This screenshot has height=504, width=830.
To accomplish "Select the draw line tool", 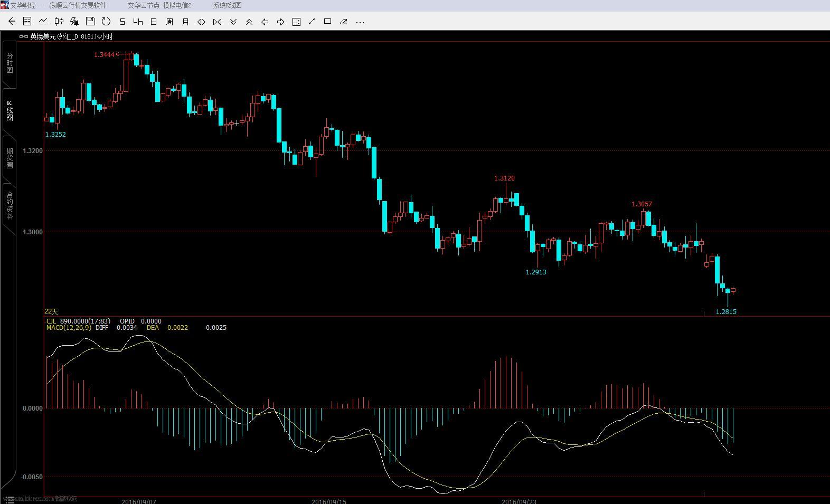I will [312, 22].
